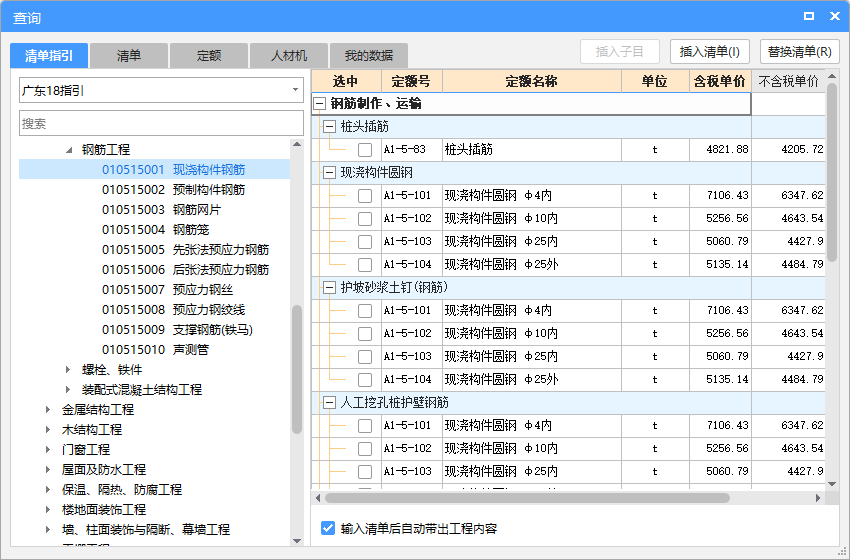The image size is (850, 560).
Task: Click the tree panel's scroll-up arrow
Action: coord(297,144)
